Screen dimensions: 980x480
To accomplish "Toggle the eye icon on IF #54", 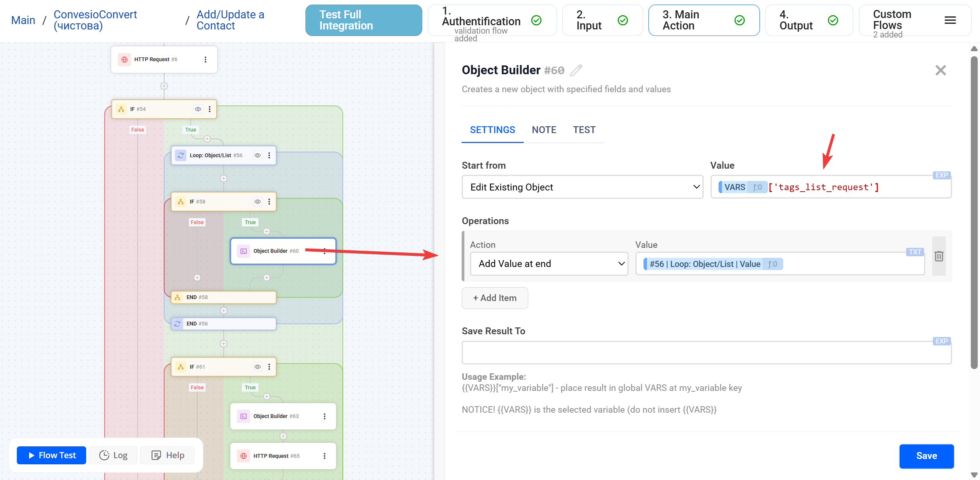I will (198, 109).
